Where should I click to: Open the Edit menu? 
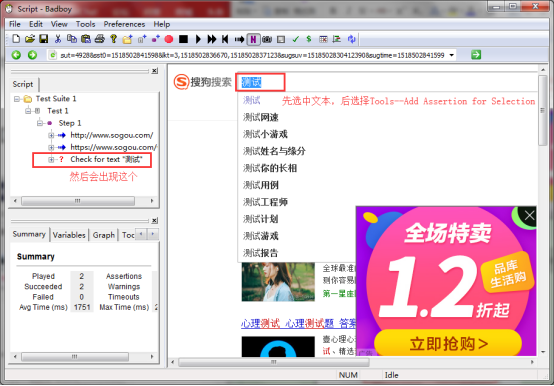tap(36, 24)
